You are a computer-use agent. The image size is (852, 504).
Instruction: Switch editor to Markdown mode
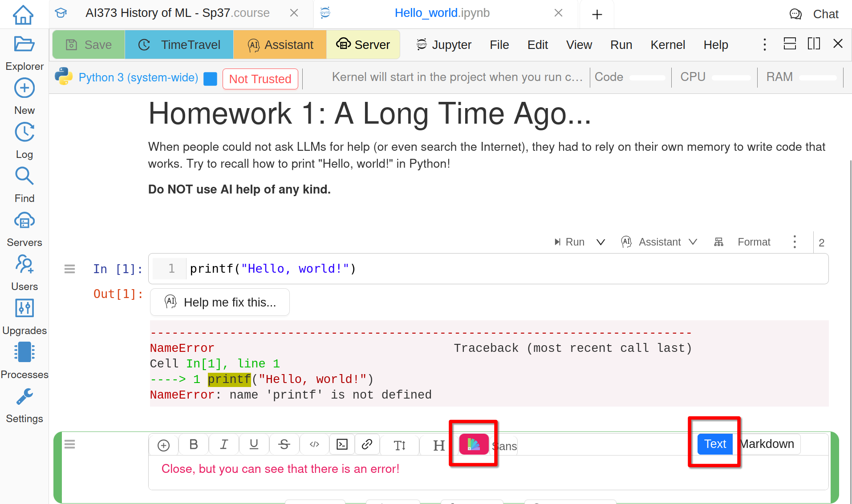[x=767, y=444]
